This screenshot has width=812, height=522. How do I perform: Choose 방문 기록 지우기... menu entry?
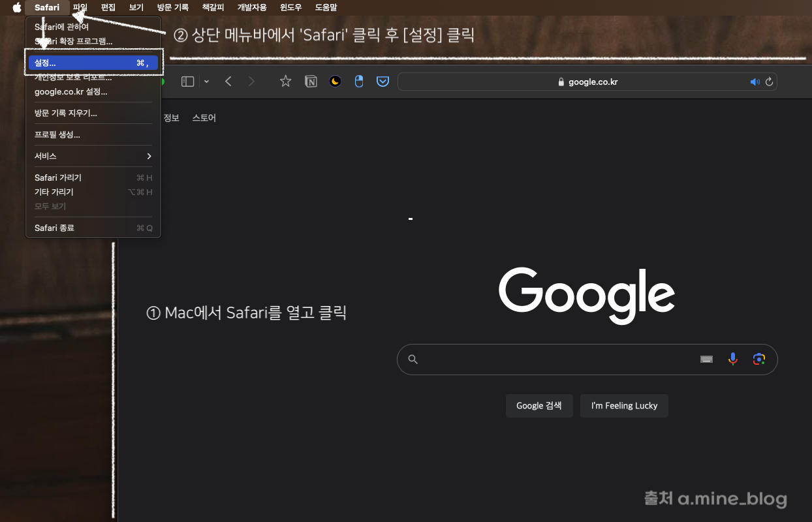(93, 114)
